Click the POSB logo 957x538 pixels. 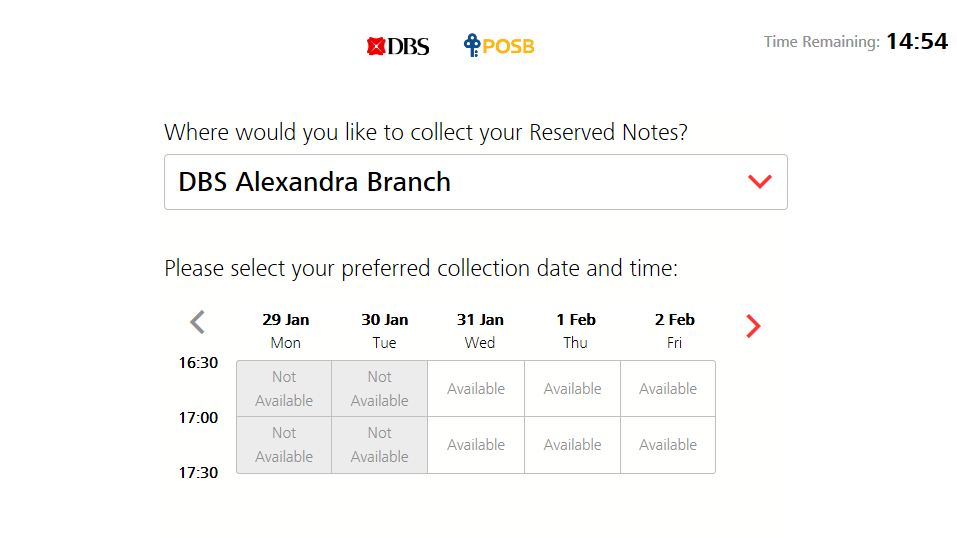[x=499, y=45]
